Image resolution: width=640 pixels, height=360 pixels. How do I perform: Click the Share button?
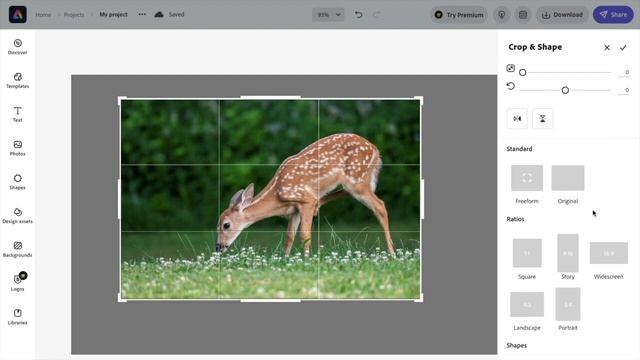click(613, 15)
